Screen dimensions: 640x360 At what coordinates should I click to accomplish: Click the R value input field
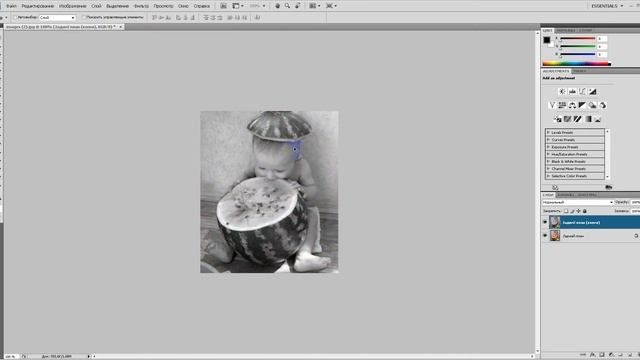point(602,39)
